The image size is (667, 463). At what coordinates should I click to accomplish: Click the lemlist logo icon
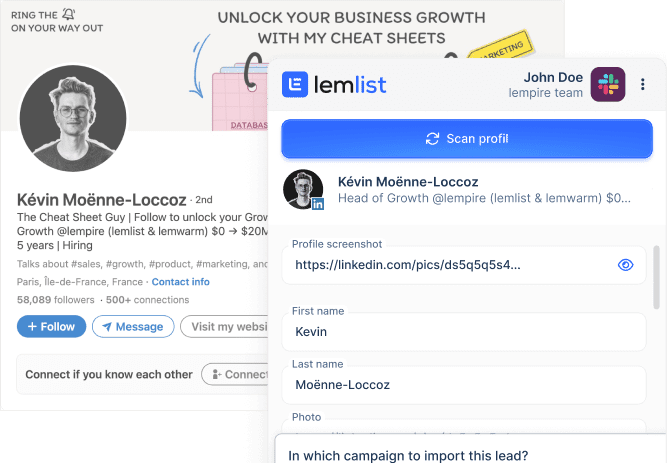295,84
